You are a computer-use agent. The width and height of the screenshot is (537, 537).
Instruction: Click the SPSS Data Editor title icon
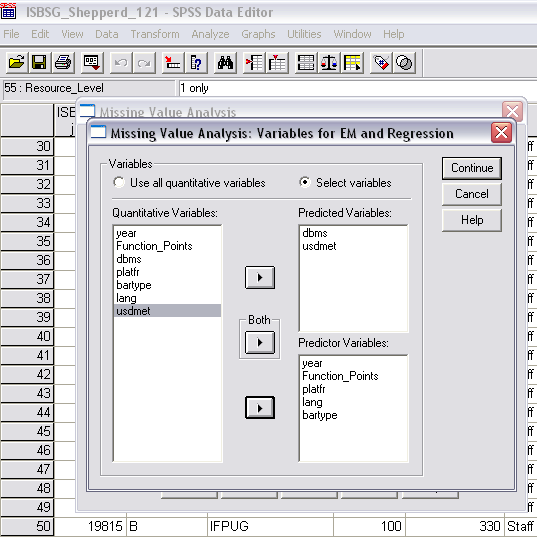pyautogui.click(x=8, y=11)
